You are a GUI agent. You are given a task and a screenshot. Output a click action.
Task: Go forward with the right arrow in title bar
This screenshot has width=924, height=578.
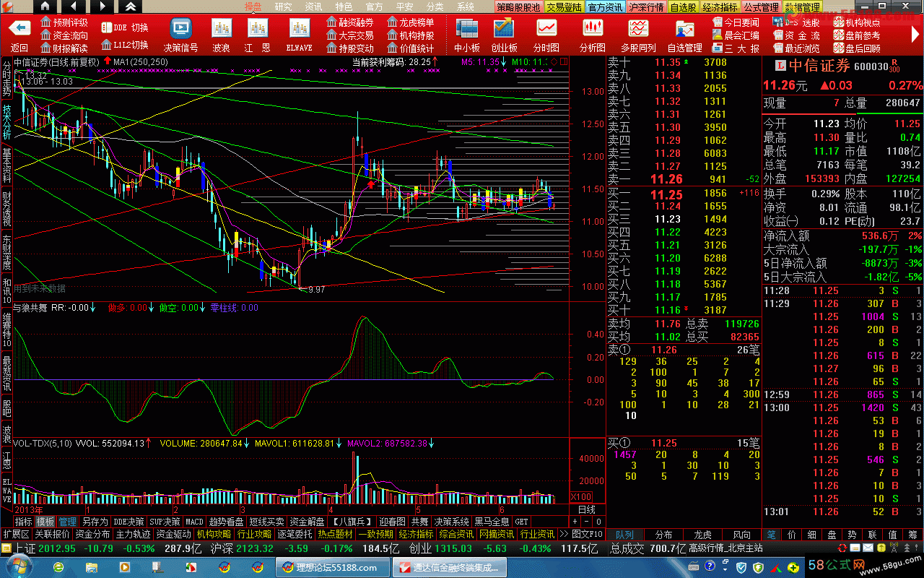pos(101,7)
